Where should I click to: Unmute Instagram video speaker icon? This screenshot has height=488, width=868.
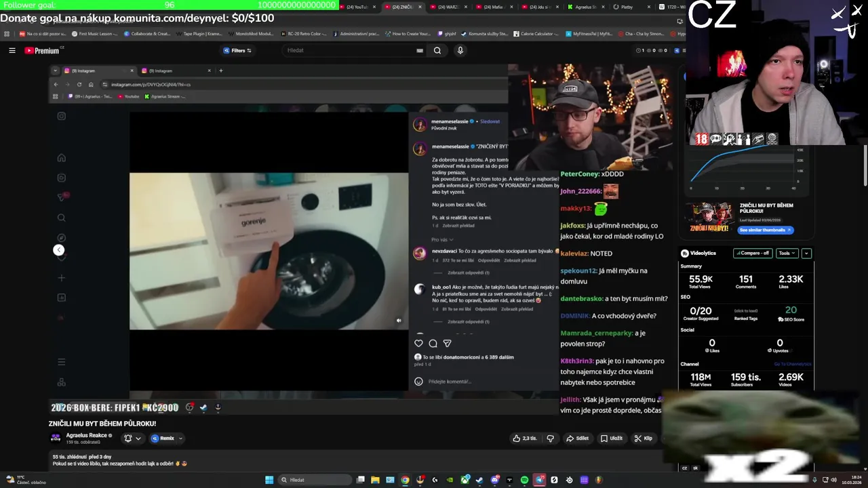[399, 321]
